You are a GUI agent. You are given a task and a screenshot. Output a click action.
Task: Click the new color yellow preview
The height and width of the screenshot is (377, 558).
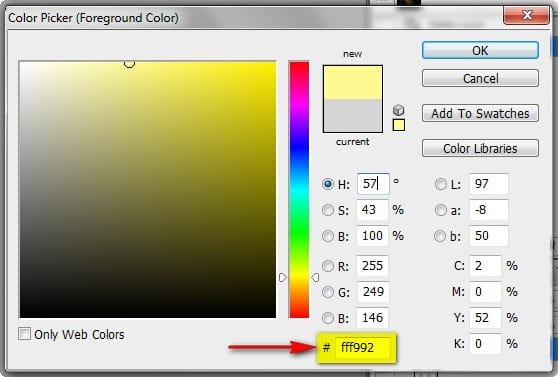click(x=353, y=83)
